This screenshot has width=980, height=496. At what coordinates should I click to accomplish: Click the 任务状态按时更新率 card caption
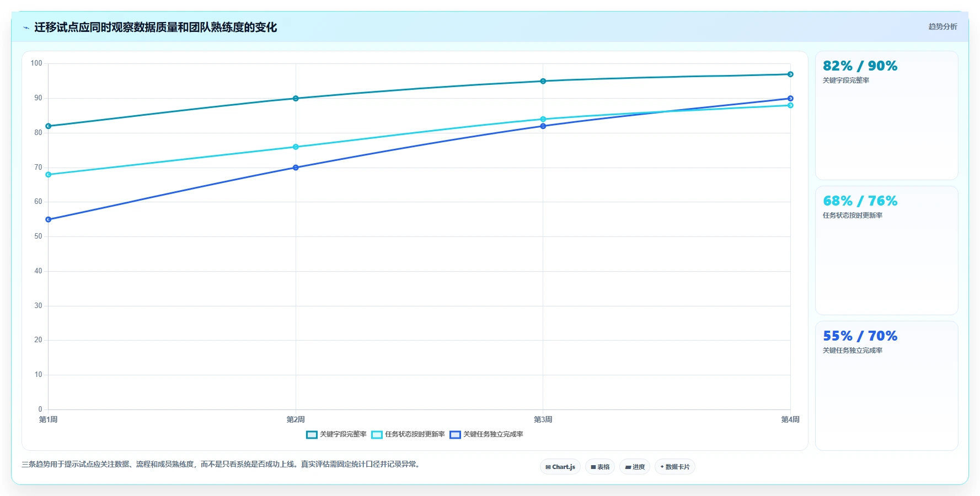click(853, 215)
